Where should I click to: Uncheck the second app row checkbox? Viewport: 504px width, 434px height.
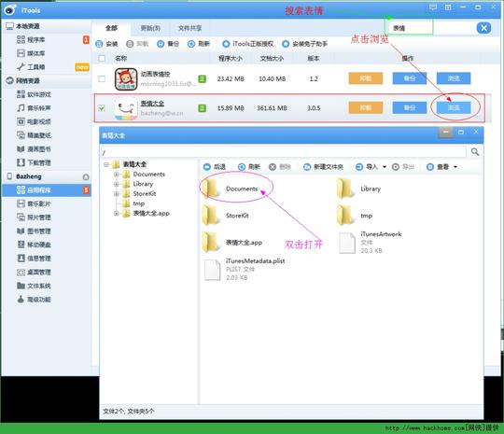click(102, 108)
